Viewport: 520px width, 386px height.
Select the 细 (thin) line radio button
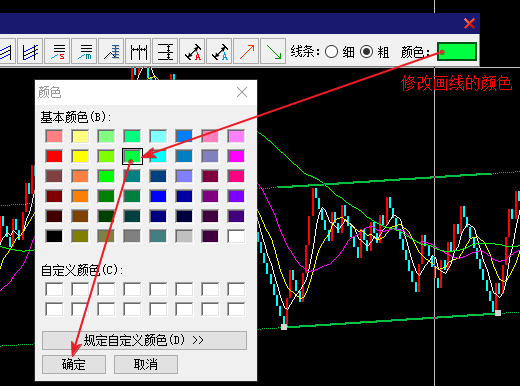(331, 52)
